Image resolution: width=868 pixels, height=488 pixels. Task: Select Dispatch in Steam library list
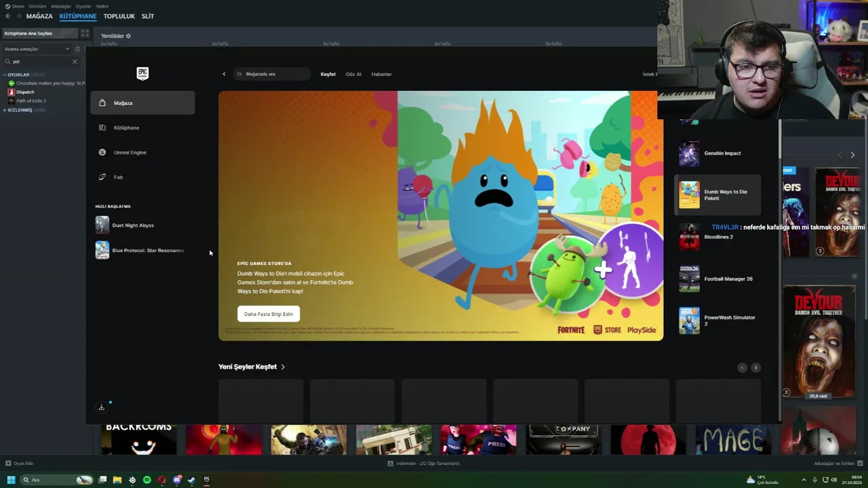(25, 91)
